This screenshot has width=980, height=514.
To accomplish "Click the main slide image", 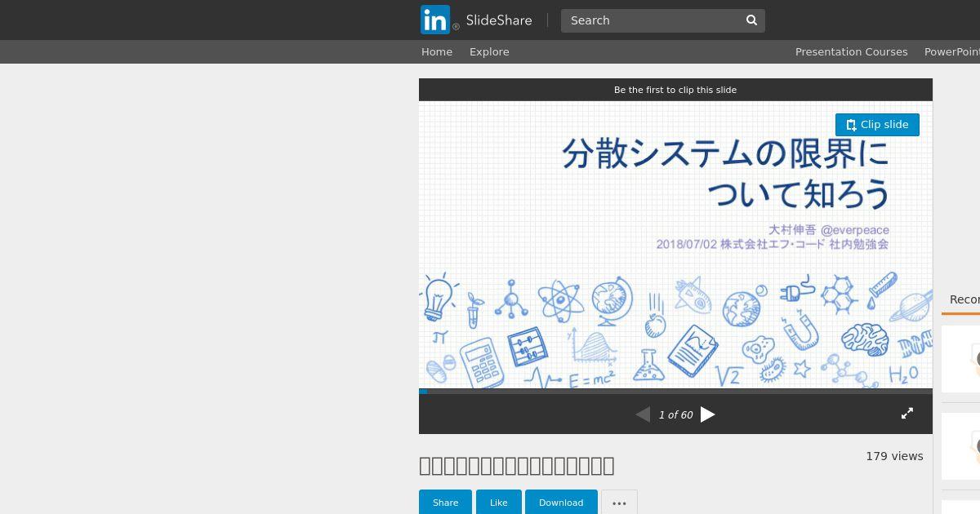I will 675,245.
